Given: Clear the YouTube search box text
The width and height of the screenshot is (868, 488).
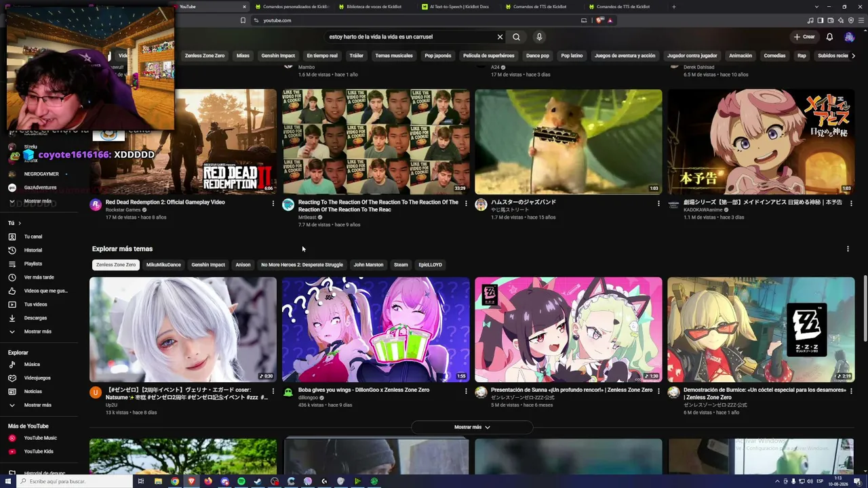Looking at the screenshot, I should [500, 37].
